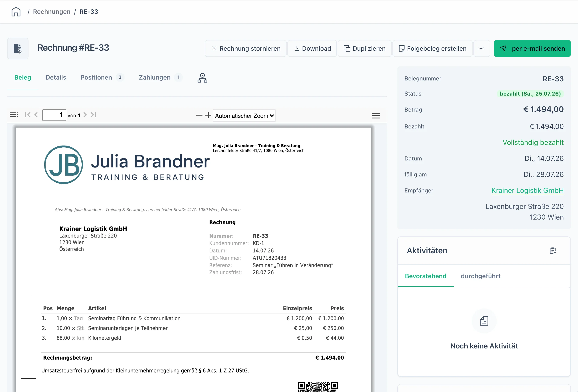
Task: Add a new activity via Aktivitäten icon
Action: coord(553,251)
